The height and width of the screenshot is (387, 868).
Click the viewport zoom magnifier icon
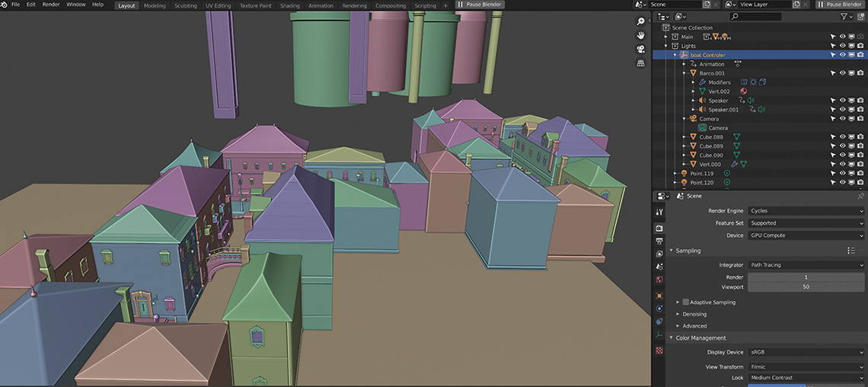pos(641,21)
